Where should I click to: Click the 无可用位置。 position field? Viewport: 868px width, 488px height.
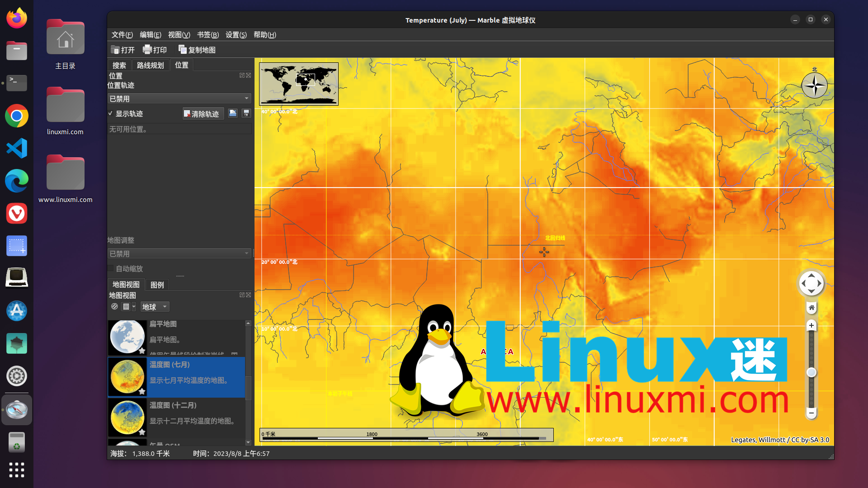click(x=179, y=129)
